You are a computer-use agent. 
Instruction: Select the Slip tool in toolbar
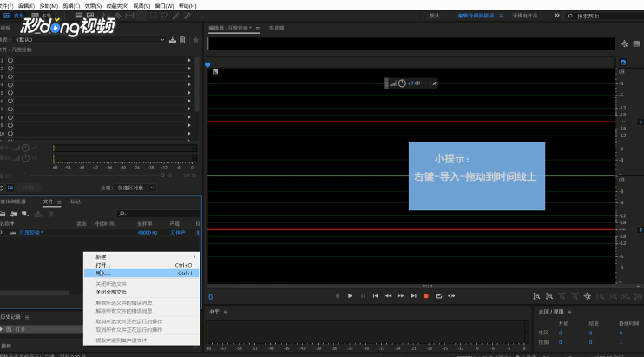(130, 16)
